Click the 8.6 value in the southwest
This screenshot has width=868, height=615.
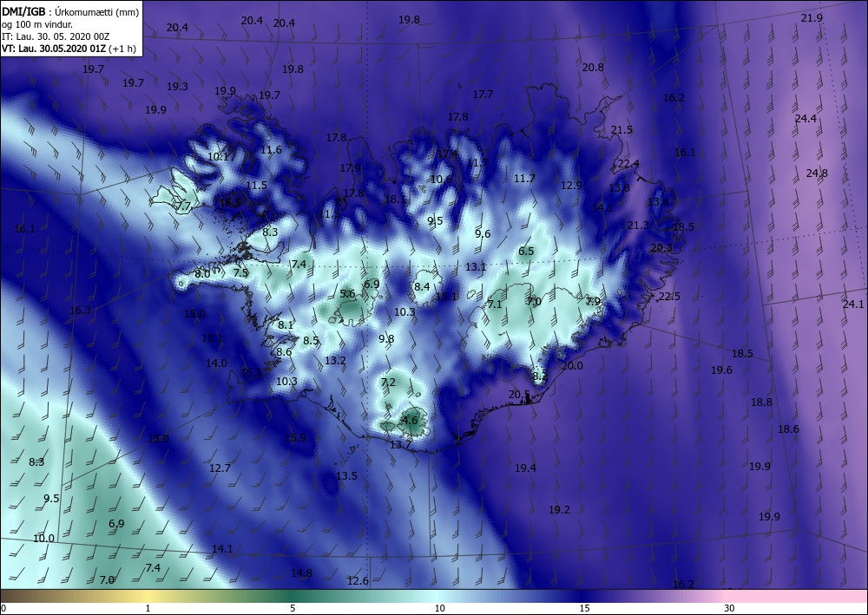pos(284,352)
